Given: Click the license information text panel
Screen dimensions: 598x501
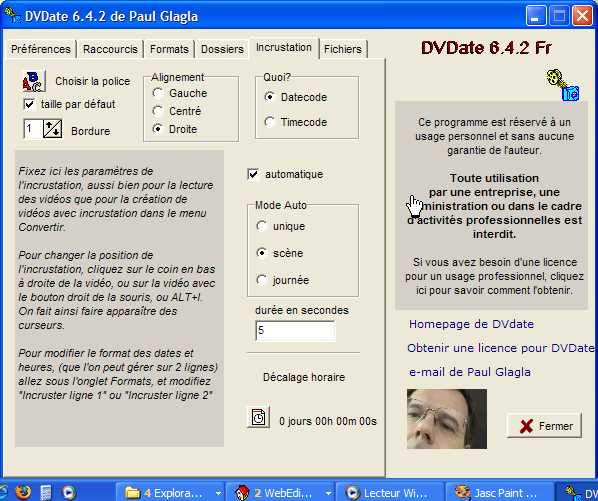Looking at the screenshot, I should [x=491, y=206].
